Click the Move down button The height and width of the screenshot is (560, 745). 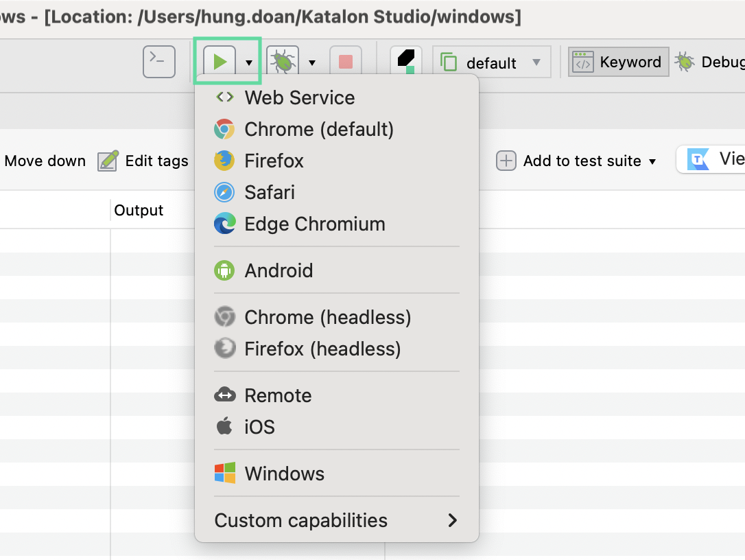[45, 161]
